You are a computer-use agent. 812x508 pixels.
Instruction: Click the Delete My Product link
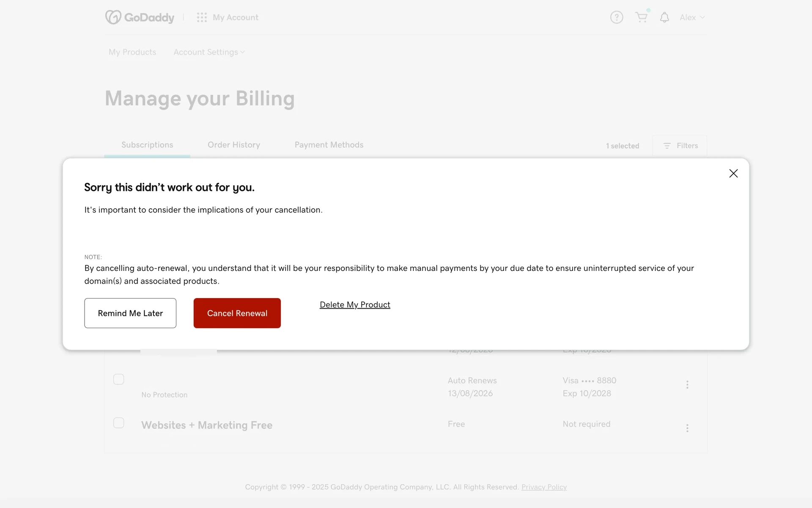click(x=355, y=305)
